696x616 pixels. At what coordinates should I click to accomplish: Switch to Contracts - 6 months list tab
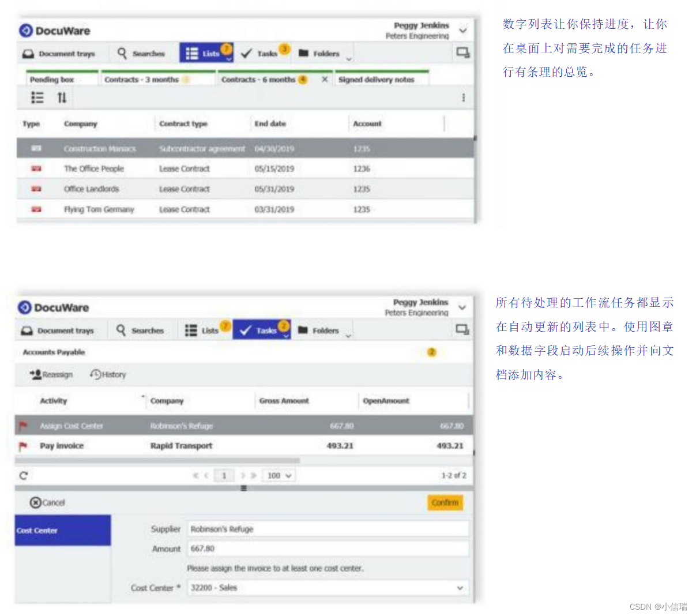coord(258,80)
